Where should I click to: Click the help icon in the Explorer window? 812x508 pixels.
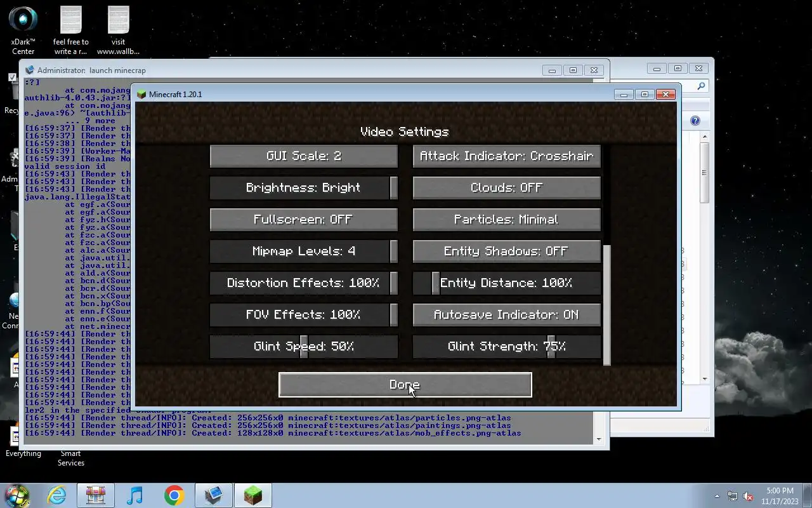pos(695,121)
